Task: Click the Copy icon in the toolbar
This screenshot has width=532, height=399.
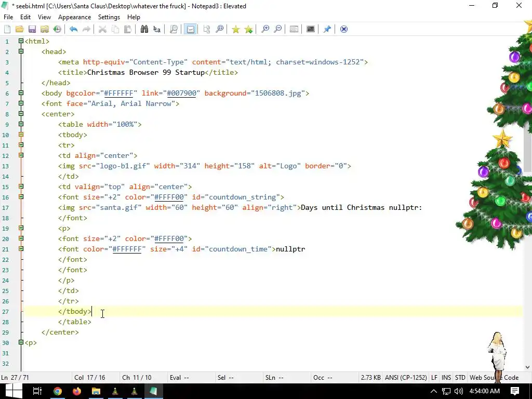Action: click(115, 29)
